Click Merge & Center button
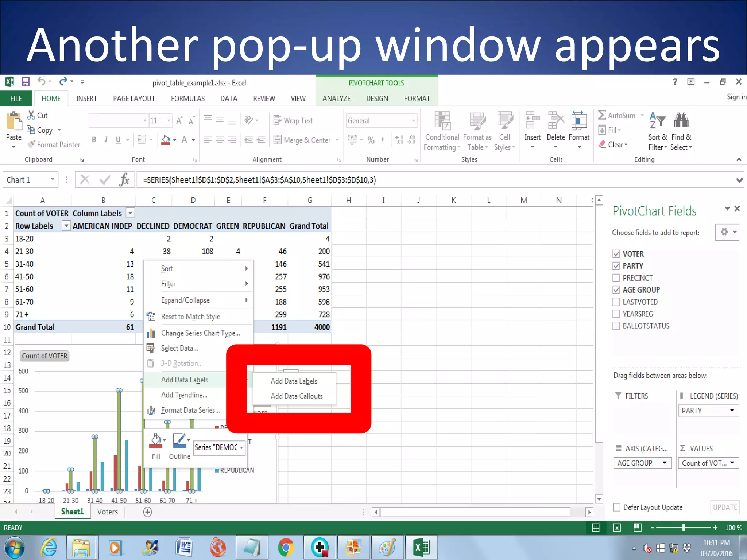Viewport: 747px width, 560px height. coord(303,140)
